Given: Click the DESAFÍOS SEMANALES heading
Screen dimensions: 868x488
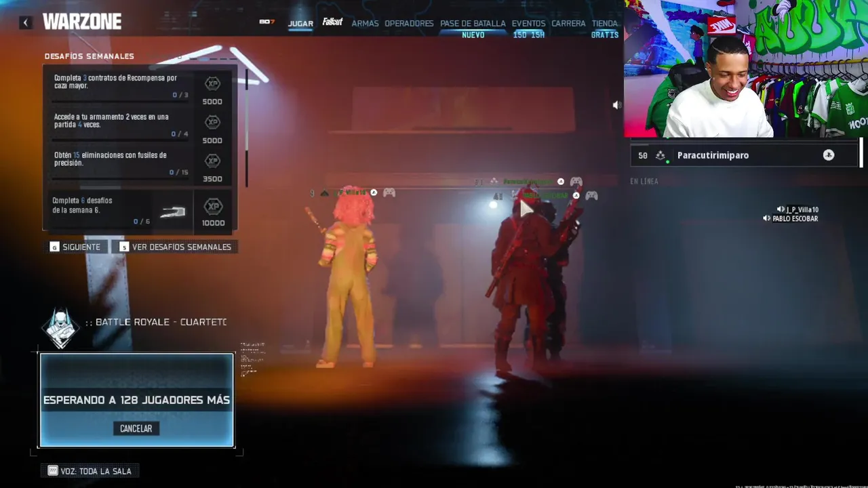Looking at the screenshot, I should coord(90,56).
